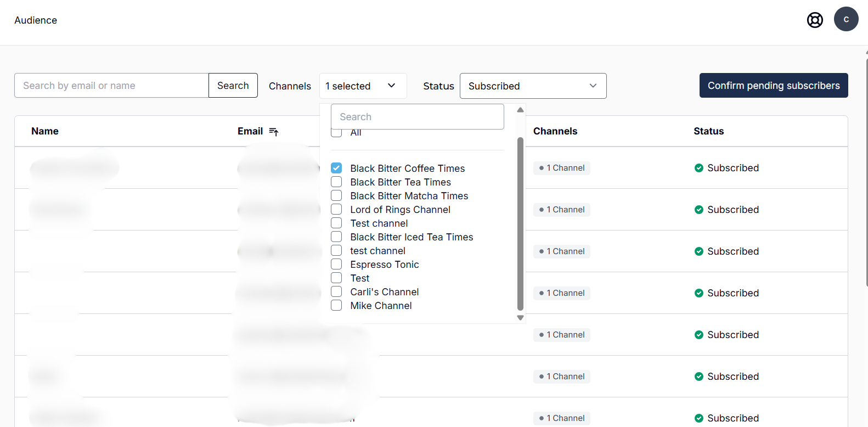Screen dimensions: 868x427
Task: Check the Espresso Tonic channel
Action: (x=336, y=264)
